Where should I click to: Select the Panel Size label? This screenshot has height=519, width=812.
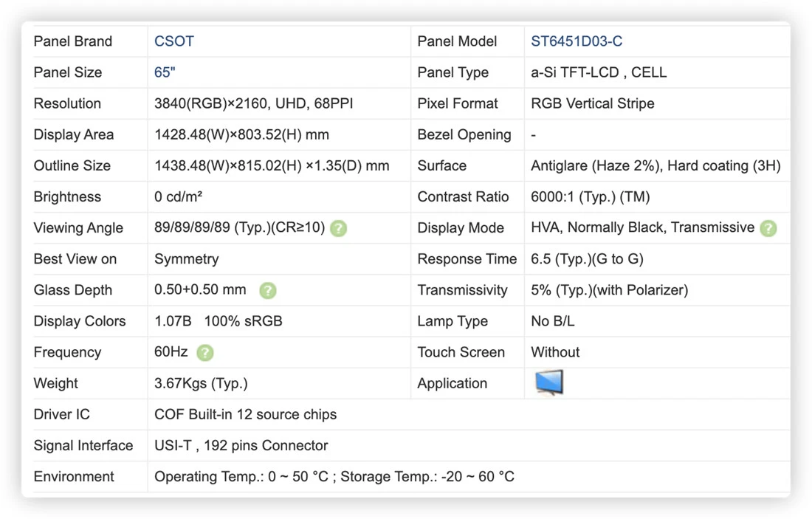67,72
